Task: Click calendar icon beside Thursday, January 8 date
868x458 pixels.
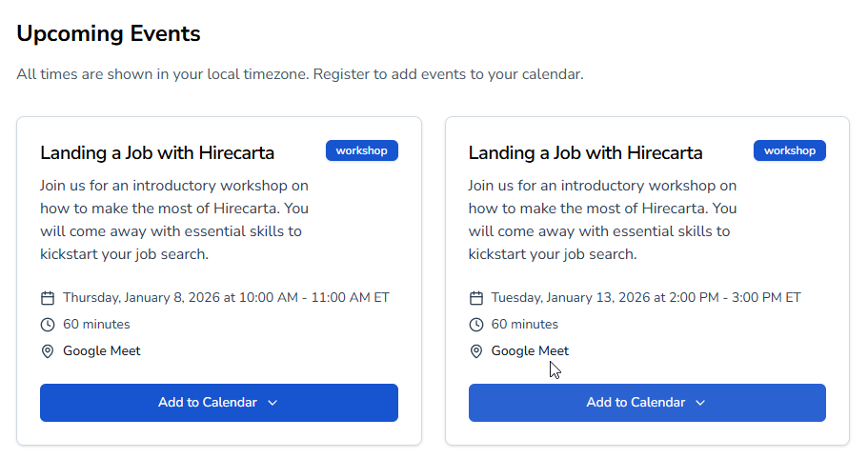Action: click(48, 298)
